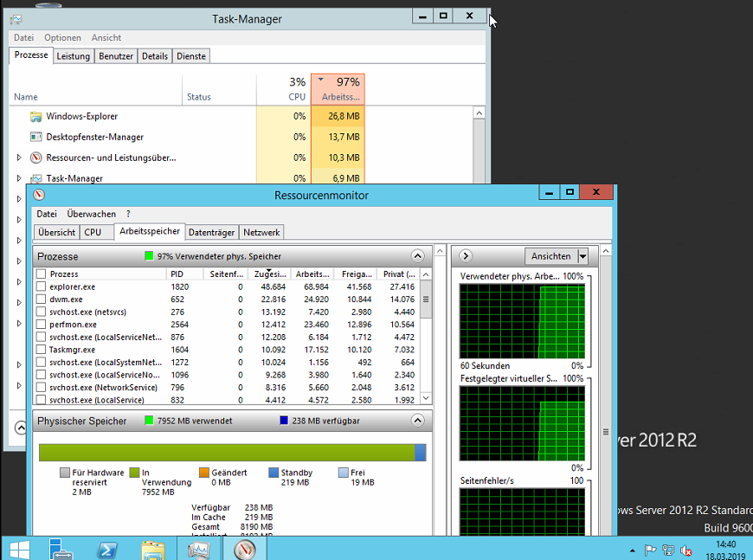The height and width of the screenshot is (560, 753).
Task: Sort by the Privat column header
Action: tap(399, 274)
